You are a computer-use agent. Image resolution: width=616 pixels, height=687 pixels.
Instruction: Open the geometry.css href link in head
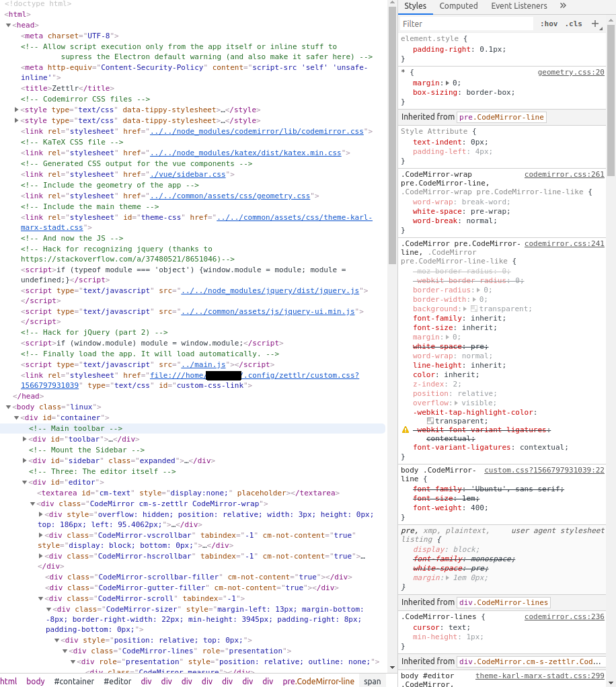tap(230, 196)
